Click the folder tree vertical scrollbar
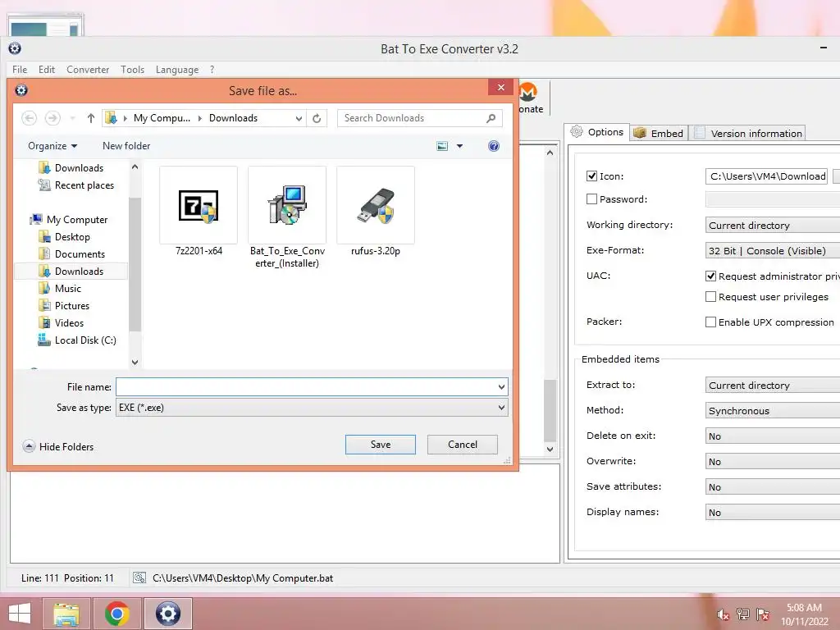 tap(135, 265)
